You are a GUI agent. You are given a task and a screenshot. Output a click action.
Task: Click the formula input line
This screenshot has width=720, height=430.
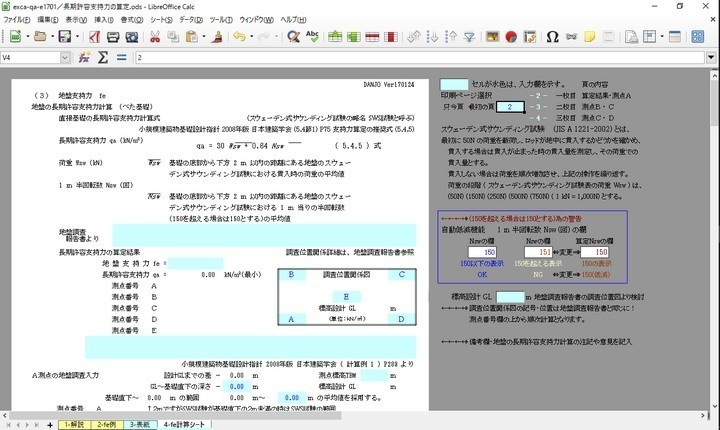(420, 57)
